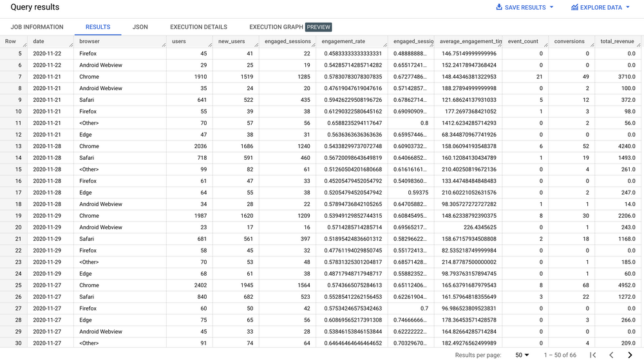Open the Save Results dropdown arrow

click(552, 7)
